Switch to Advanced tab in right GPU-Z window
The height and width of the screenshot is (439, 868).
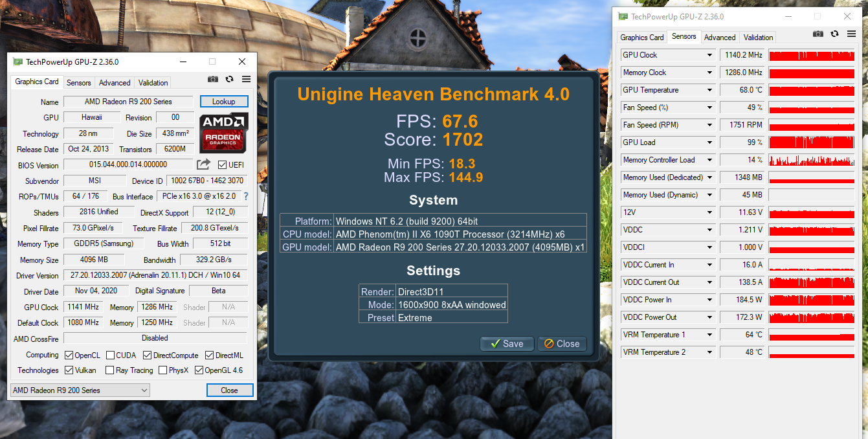[720, 38]
